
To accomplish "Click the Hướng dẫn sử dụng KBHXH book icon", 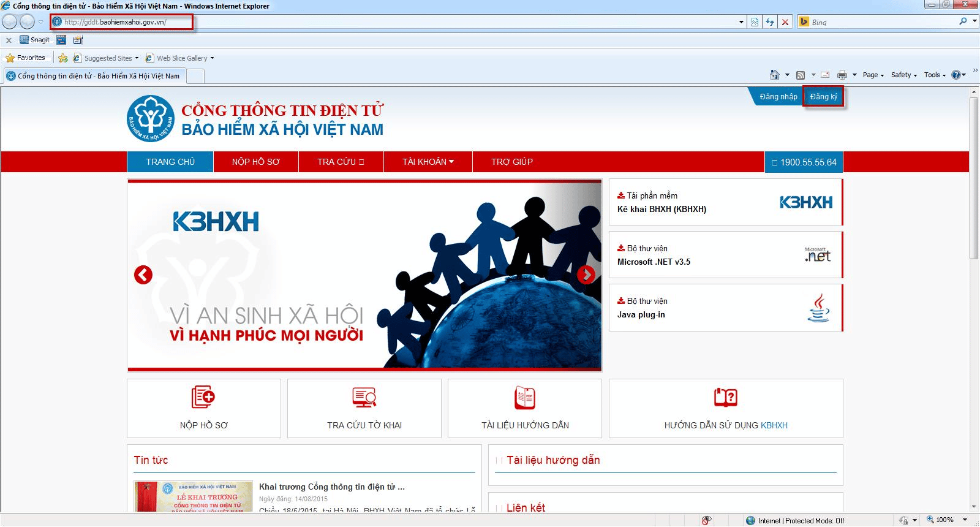I will (x=726, y=397).
